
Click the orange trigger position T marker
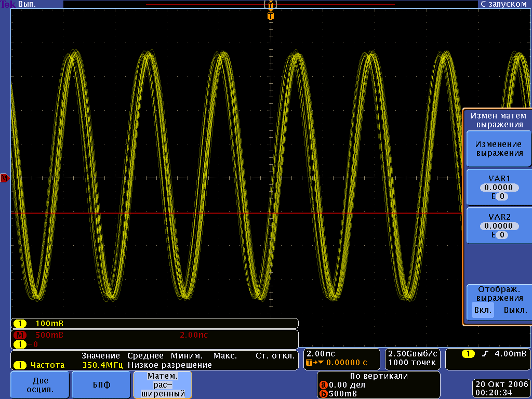click(270, 16)
